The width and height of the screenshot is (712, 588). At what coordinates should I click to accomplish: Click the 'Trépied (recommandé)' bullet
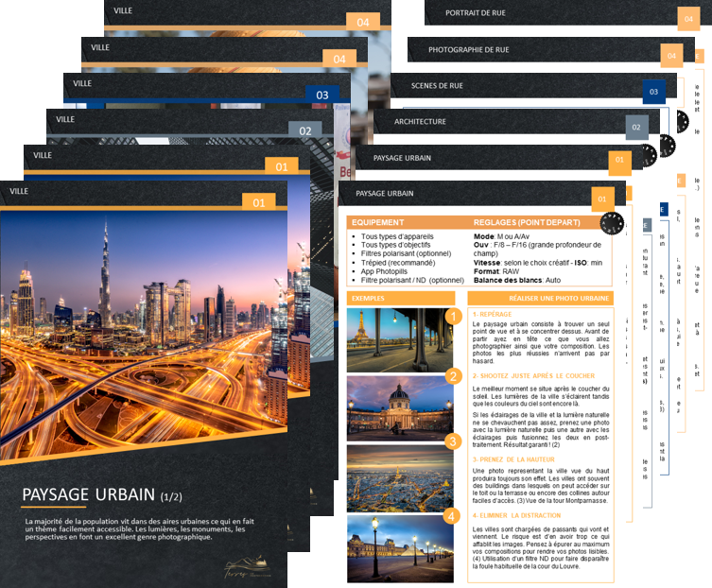[398, 263]
